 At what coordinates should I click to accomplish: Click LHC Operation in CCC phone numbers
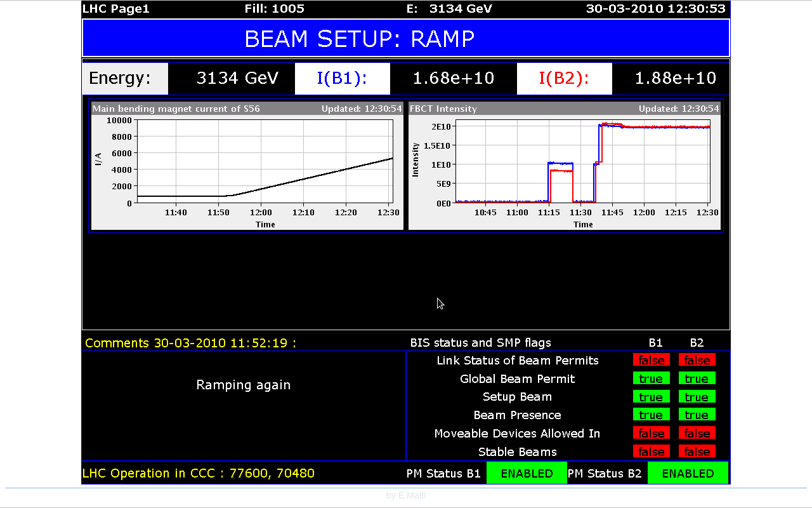pos(199,473)
